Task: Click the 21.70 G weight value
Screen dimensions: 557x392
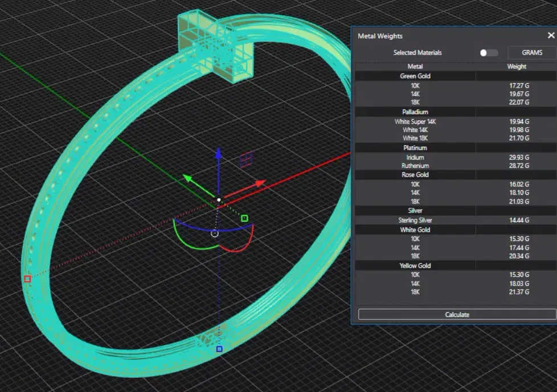Action: pyautogui.click(x=519, y=138)
